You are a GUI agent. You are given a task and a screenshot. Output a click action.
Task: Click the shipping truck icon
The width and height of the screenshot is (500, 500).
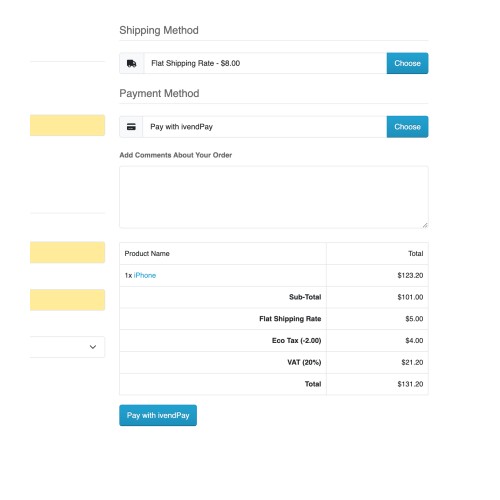click(x=132, y=63)
